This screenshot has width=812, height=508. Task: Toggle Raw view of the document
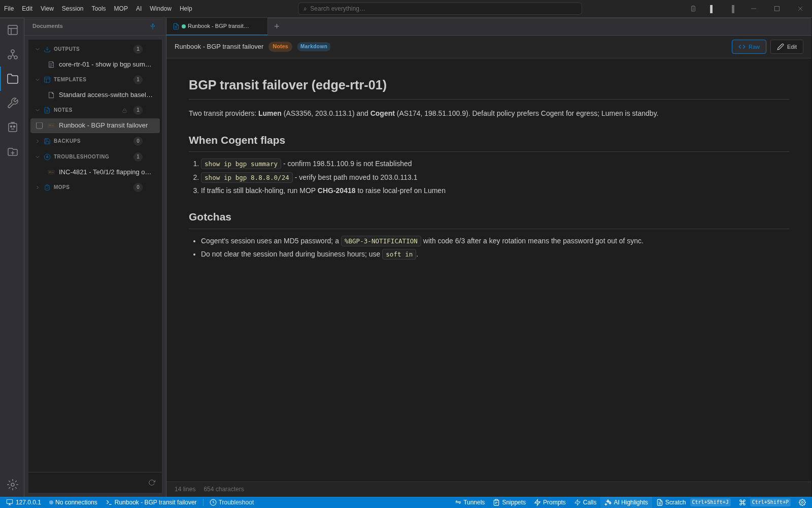click(749, 47)
